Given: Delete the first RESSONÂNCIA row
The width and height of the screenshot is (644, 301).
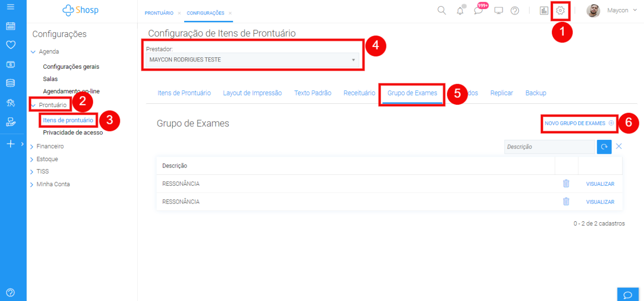Looking at the screenshot, I should [x=566, y=184].
